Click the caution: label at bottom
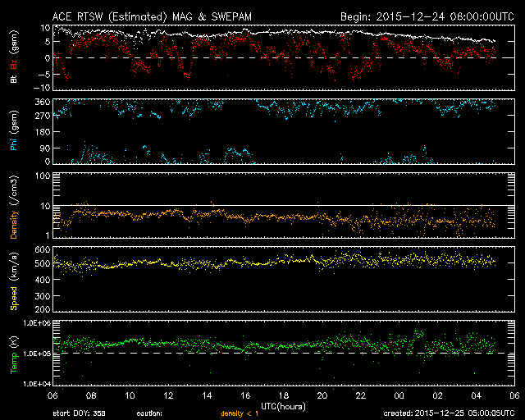525x420 pixels. coord(149,413)
